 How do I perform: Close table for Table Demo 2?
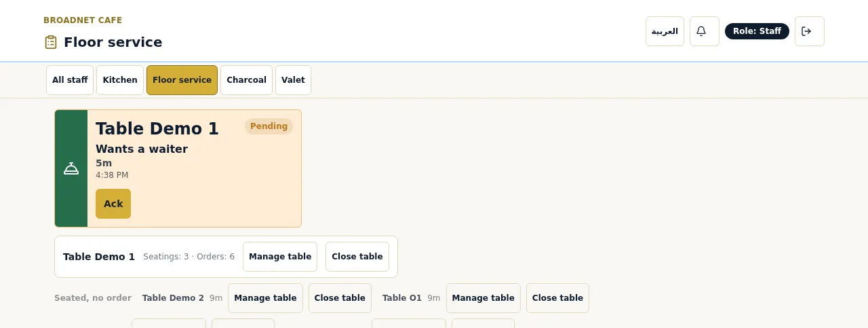340,298
